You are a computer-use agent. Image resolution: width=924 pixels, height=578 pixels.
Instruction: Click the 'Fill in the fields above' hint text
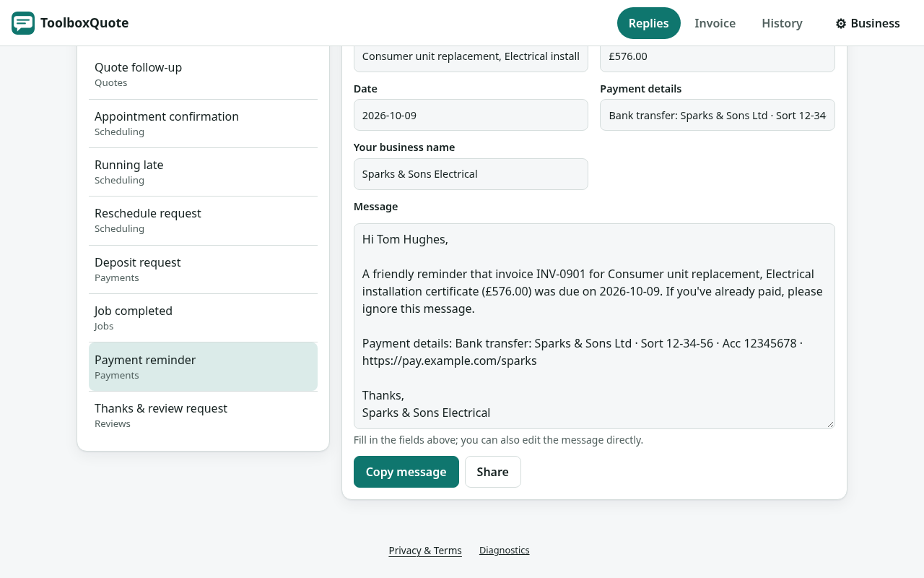click(x=498, y=440)
